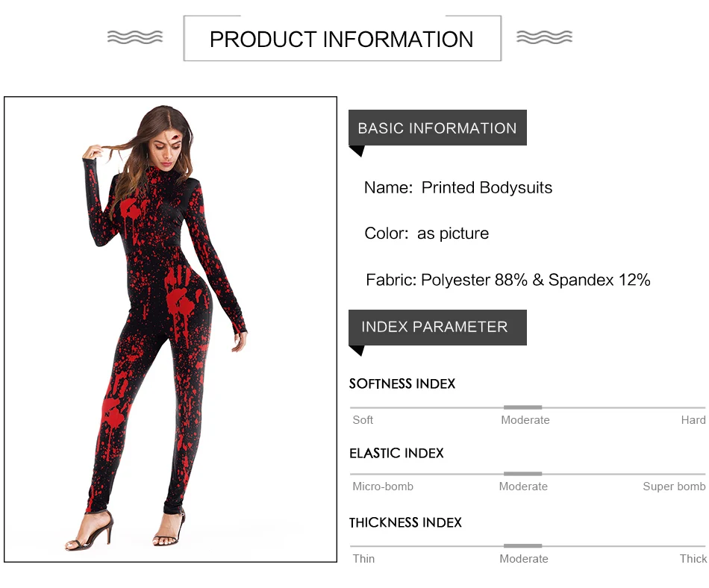Click the SOFTNESS INDEX heading

(x=402, y=384)
